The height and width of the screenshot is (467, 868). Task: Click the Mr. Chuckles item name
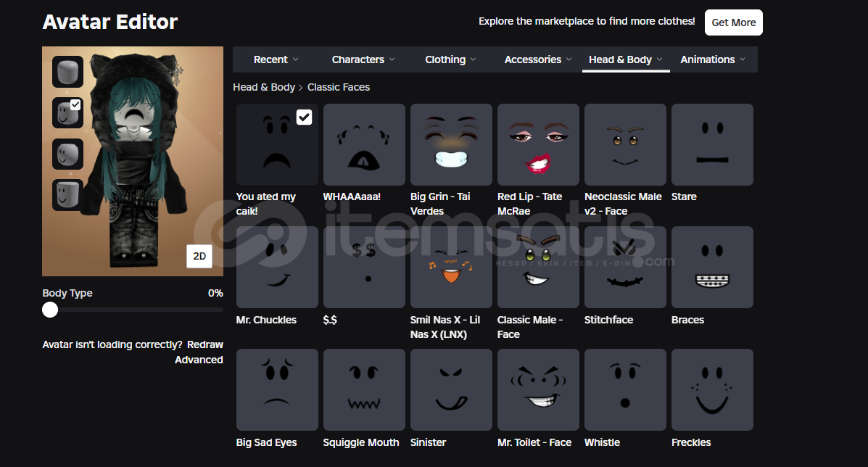(266, 320)
